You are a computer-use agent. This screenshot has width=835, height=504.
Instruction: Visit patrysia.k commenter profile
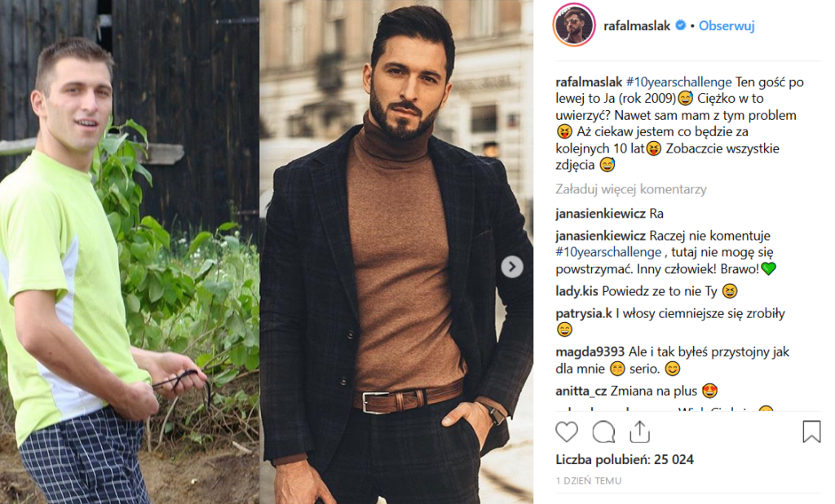pos(584,313)
